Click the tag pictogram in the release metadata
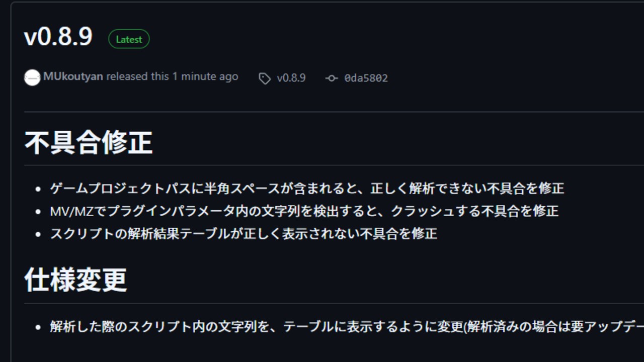 point(264,78)
